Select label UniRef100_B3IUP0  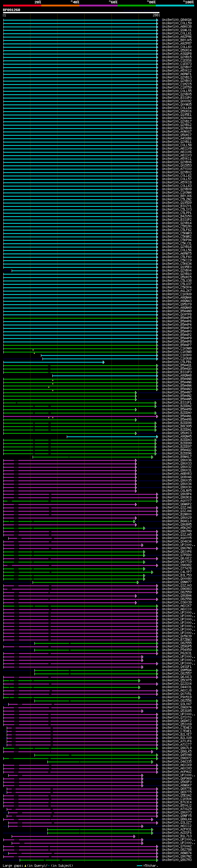click(x=177, y=98)
